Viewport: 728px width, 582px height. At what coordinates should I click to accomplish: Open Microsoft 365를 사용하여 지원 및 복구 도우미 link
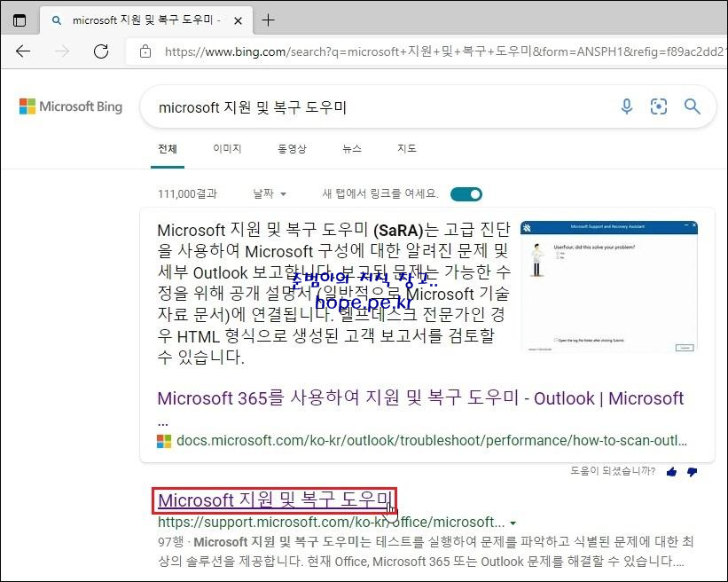coord(420,398)
